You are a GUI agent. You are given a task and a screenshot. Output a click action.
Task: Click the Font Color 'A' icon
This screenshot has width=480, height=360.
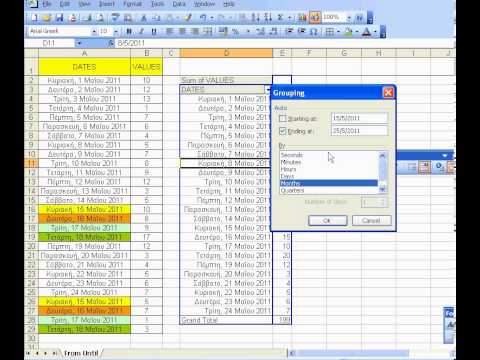[x=367, y=32]
